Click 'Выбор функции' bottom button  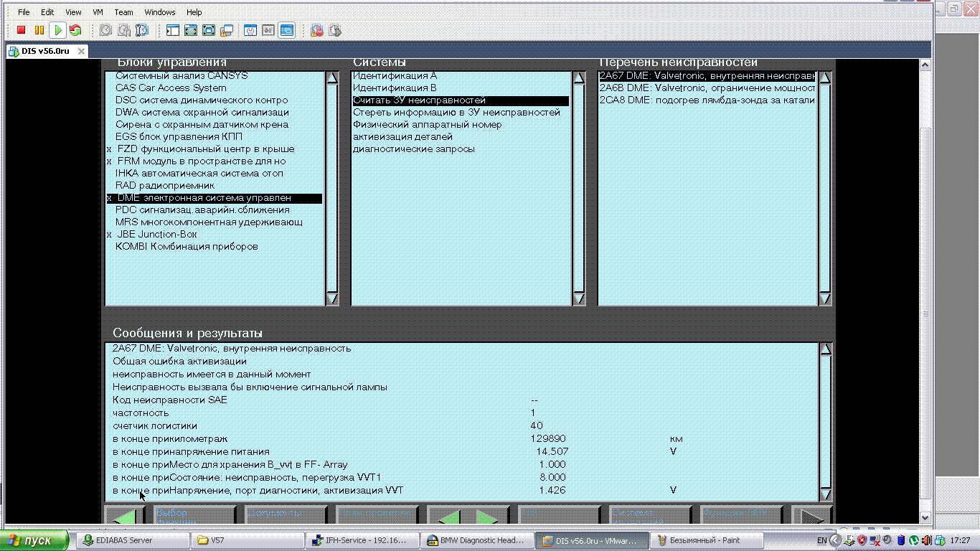(x=194, y=515)
